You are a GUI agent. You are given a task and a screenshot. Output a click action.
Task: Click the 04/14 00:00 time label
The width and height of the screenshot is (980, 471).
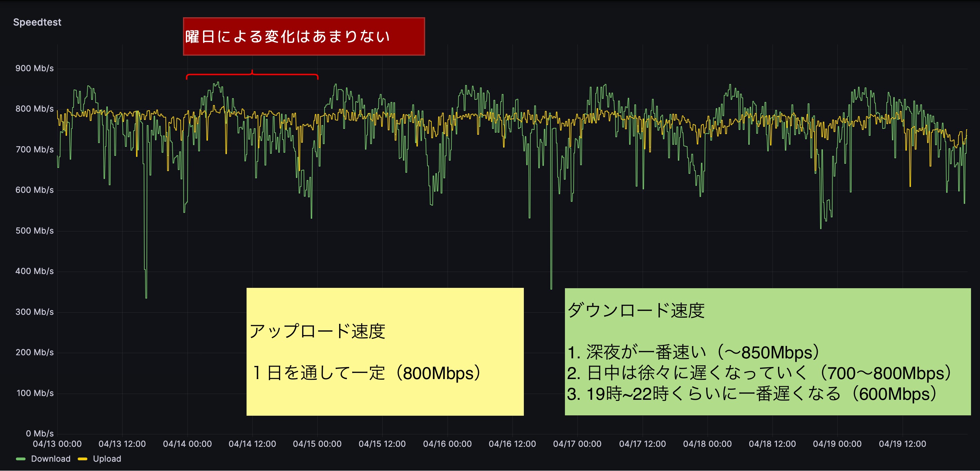pos(187,444)
